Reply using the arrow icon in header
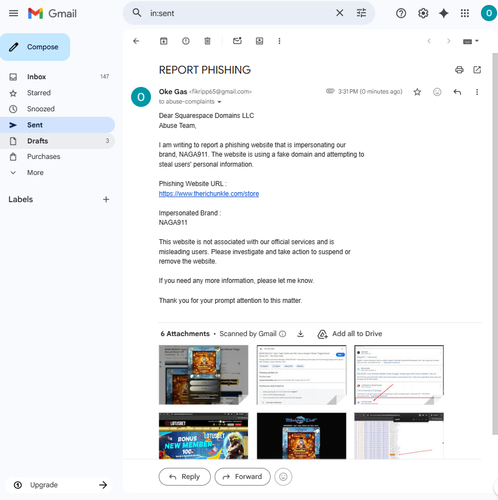Viewport: 498px width, 500px height. pyautogui.click(x=457, y=92)
